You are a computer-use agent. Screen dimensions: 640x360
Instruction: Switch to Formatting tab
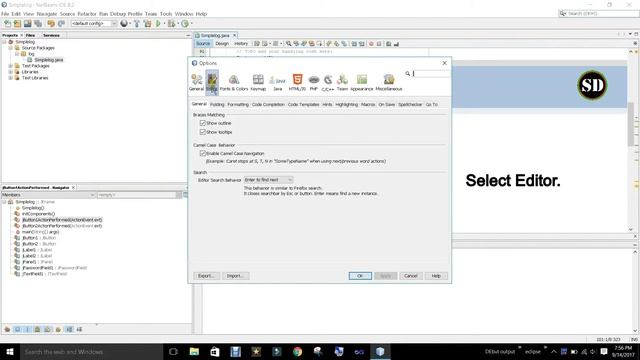[238, 104]
